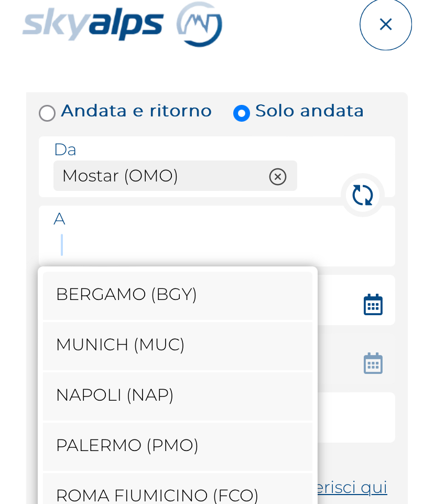The image size is (434, 504).
Task: Click the "A" destination field label
Action: [x=59, y=219]
